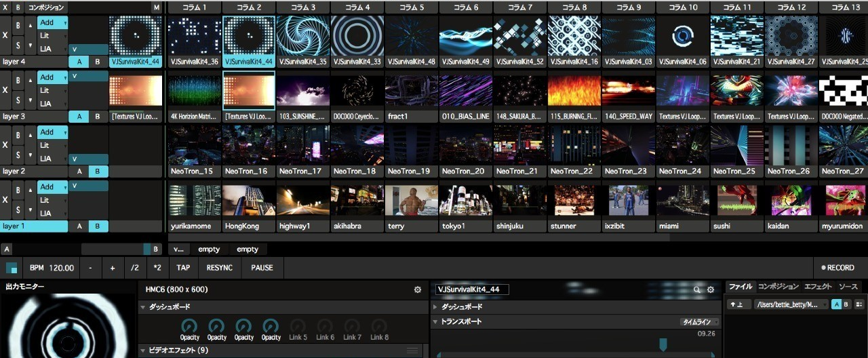Switch to the Composition tab in browser
868x358 pixels.
[x=778, y=287]
